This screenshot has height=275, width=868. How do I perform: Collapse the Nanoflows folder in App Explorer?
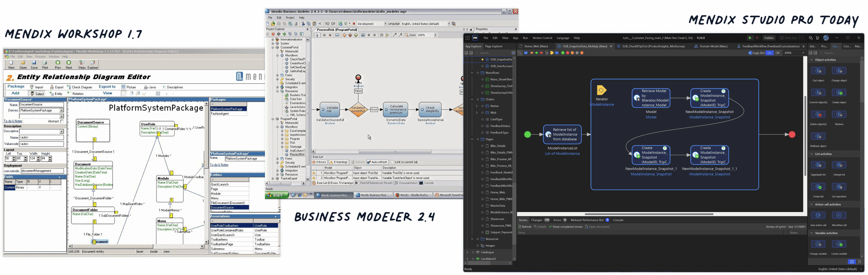(x=472, y=73)
